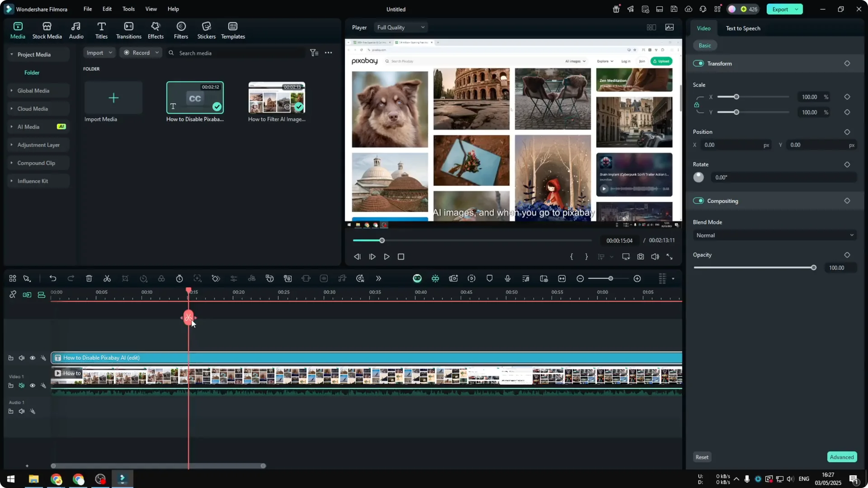Screen dimensions: 868x488
Task: Select the How to Filter AI Image thumbnail
Action: tap(276, 97)
